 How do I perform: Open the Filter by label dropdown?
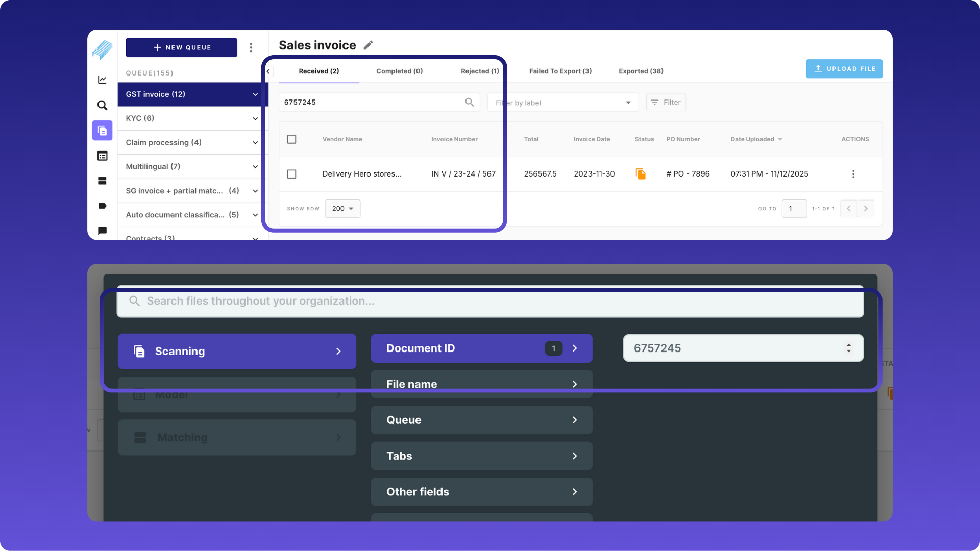[x=563, y=103]
